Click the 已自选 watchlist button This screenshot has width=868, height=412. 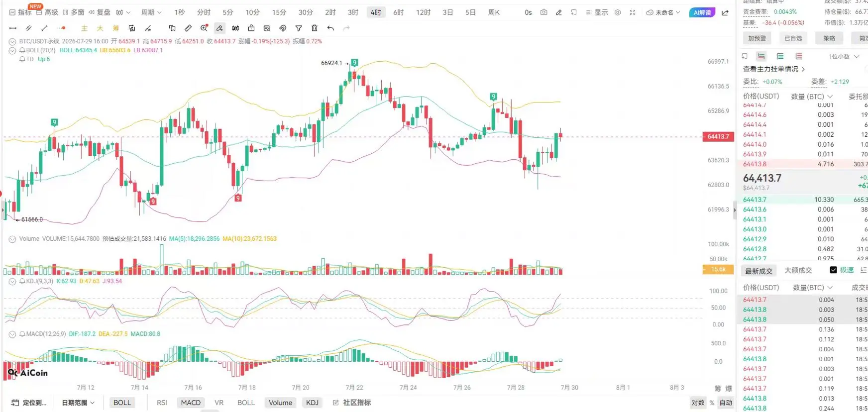793,38
